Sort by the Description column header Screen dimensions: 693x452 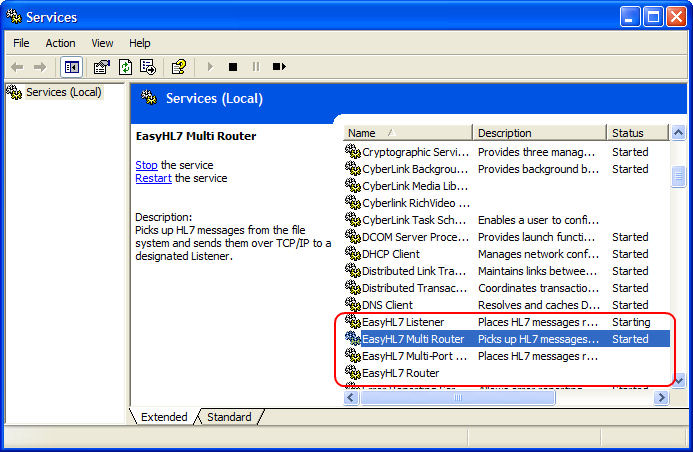point(539,133)
